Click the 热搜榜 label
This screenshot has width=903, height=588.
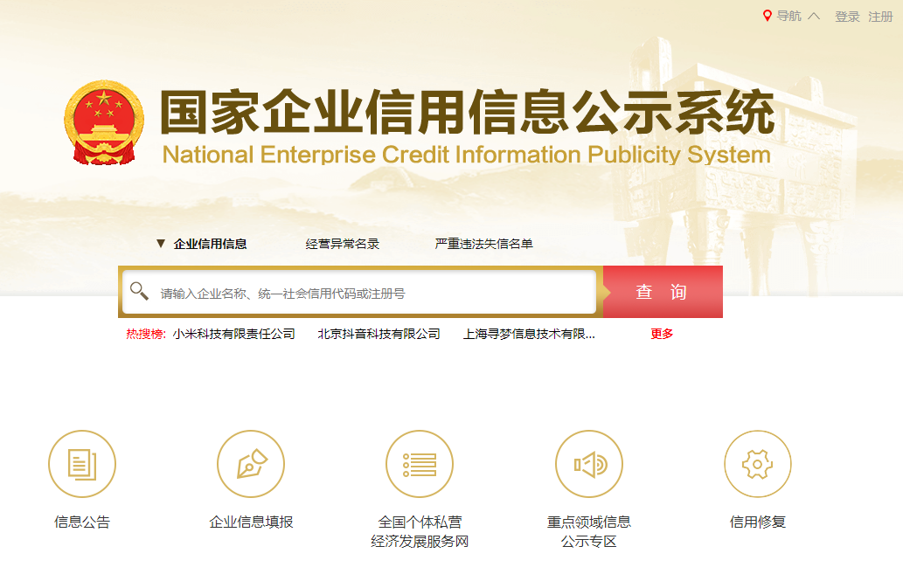[x=146, y=335]
